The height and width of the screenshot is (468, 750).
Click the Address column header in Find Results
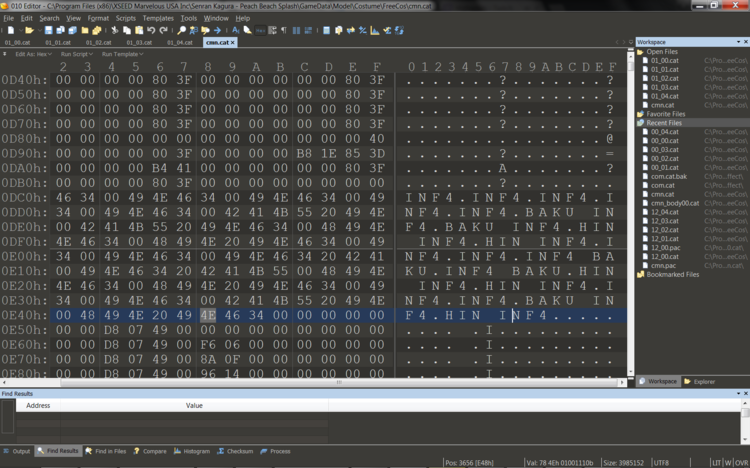pos(38,405)
